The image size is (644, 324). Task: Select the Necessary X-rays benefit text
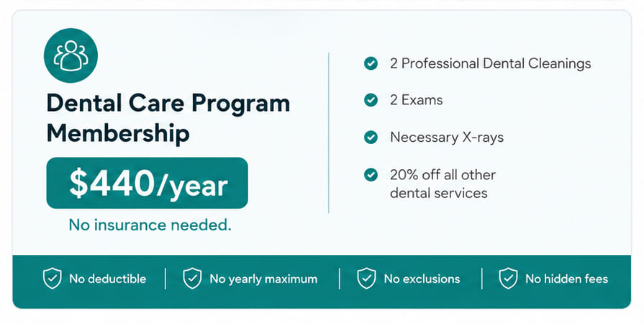(x=447, y=137)
